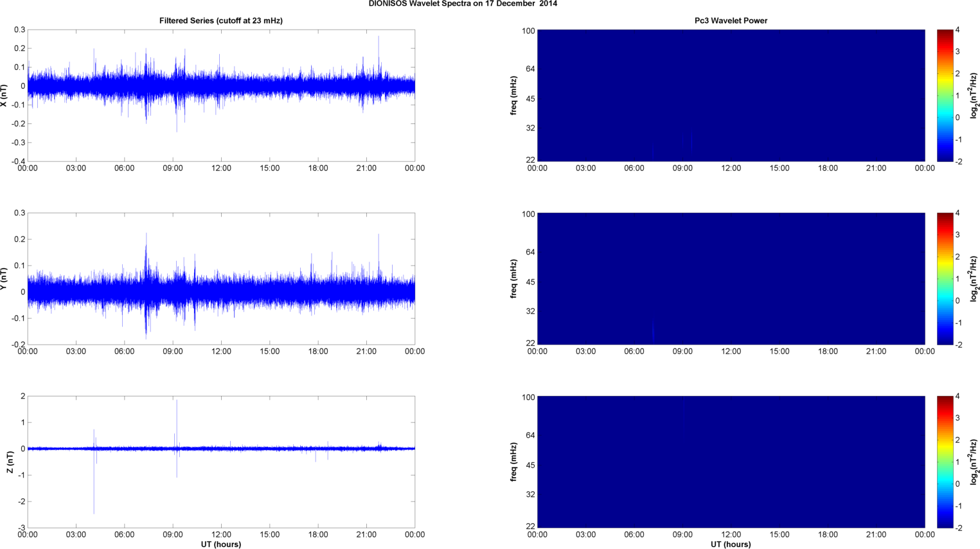This screenshot has width=980, height=549.
Task: Click the 18:00 tick label under the Y wavelet spectrum
Action: (828, 352)
